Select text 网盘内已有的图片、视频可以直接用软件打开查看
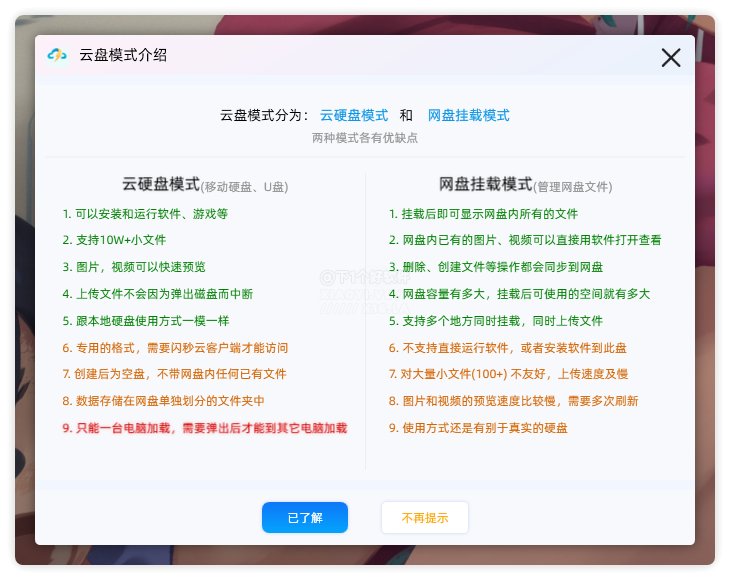Image resolution: width=730 pixels, height=580 pixels. 532,240
